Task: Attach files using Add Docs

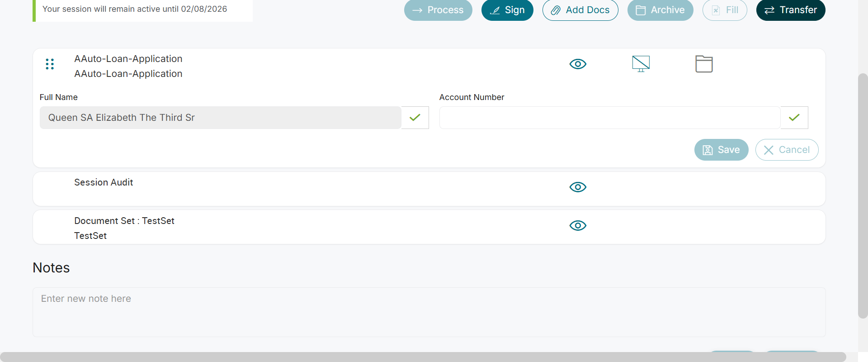Action: [x=580, y=10]
